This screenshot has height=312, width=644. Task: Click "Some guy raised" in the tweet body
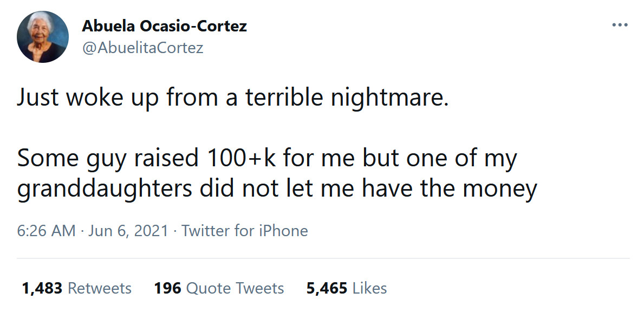[x=108, y=158]
